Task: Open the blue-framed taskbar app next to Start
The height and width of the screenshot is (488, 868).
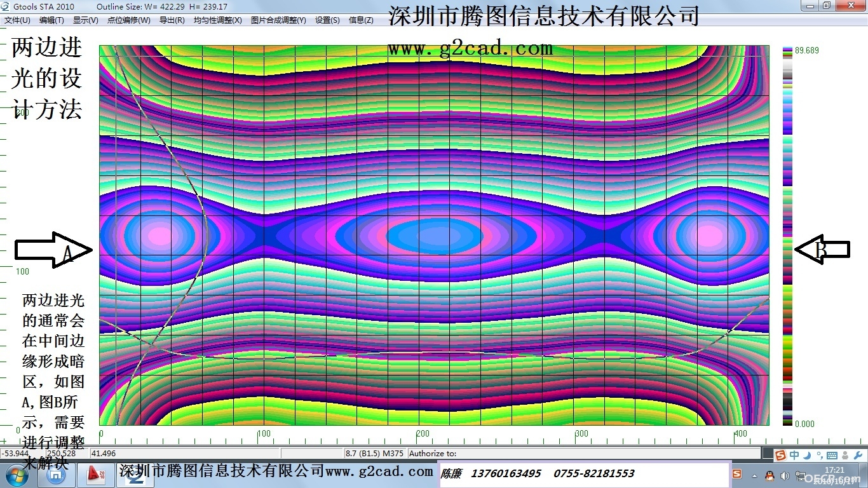Action: pyautogui.click(x=56, y=474)
